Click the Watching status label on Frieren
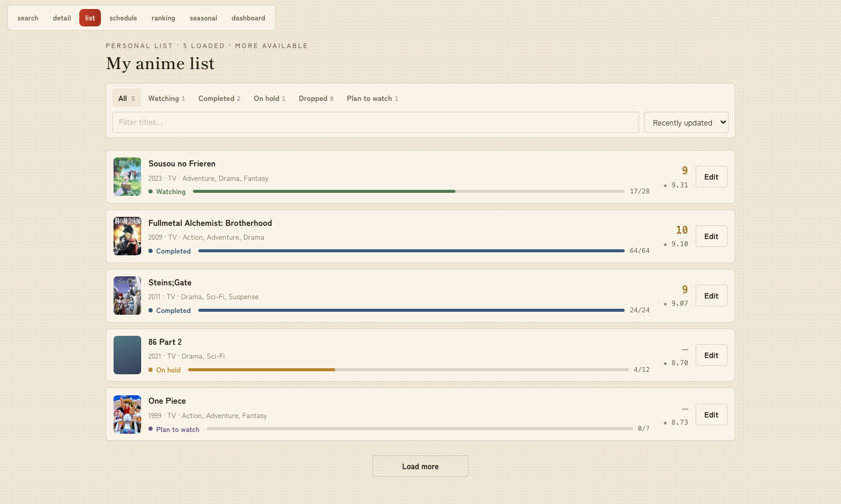This screenshot has height=504, width=841. [167, 192]
